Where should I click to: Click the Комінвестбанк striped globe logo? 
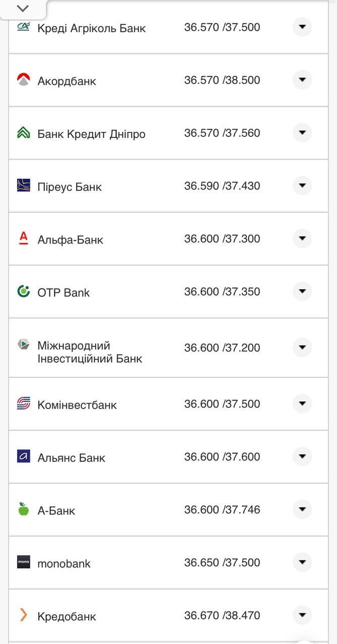point(24,404)
